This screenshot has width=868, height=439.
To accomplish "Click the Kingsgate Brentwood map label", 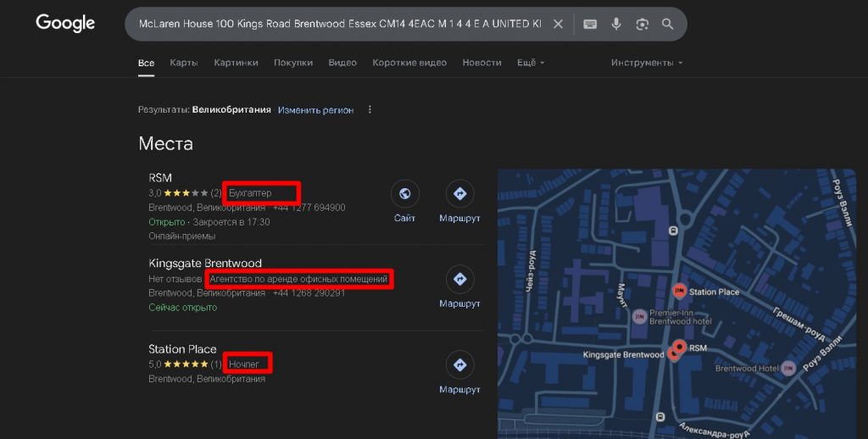I will pyautogui.click(x=623, y=354).
